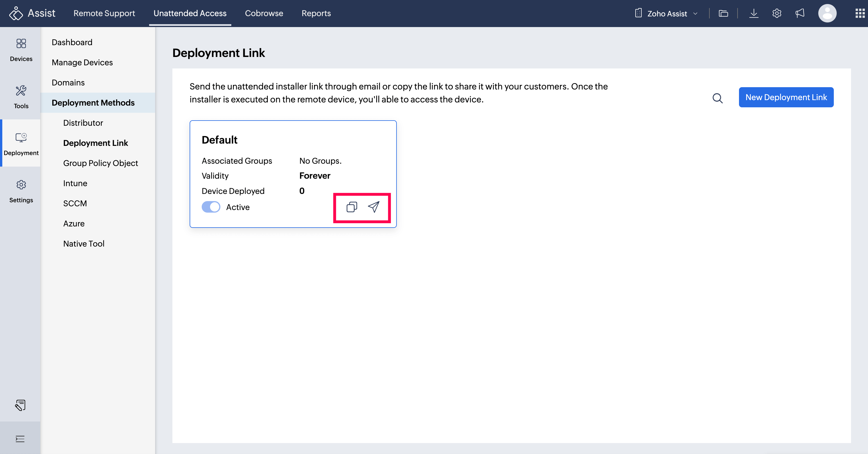Click the New Deployment Link button
The image size is (868, 454).
(x=786, y=97)
